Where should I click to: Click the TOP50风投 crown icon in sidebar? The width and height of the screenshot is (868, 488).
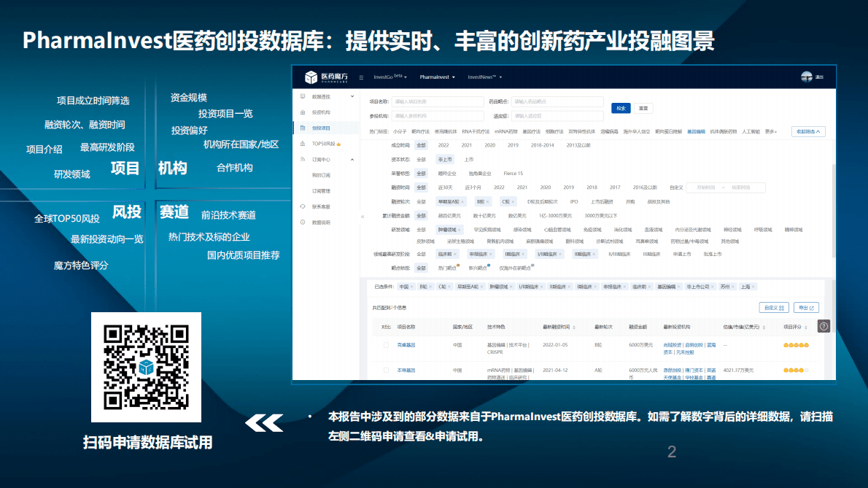[x=340, y=144]
